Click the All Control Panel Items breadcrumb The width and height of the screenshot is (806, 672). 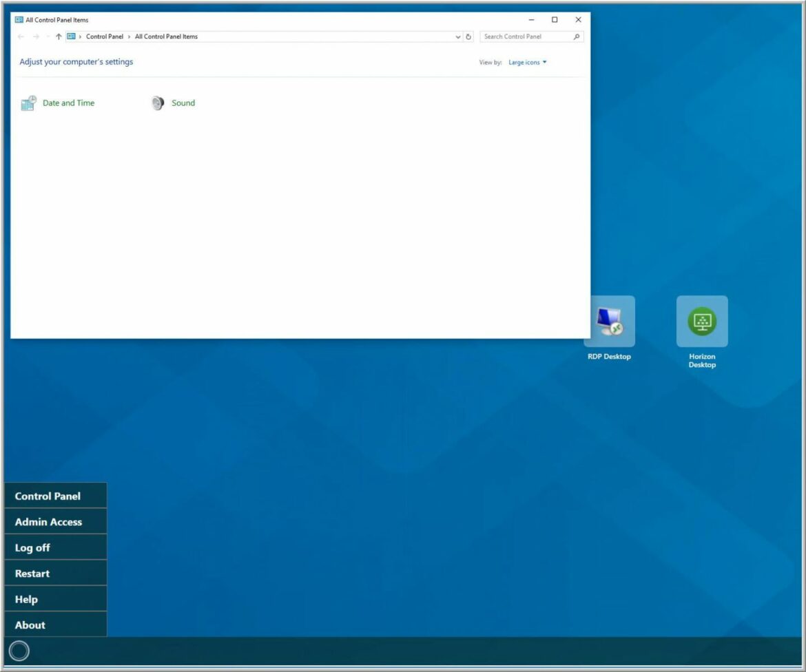point(166,36)
